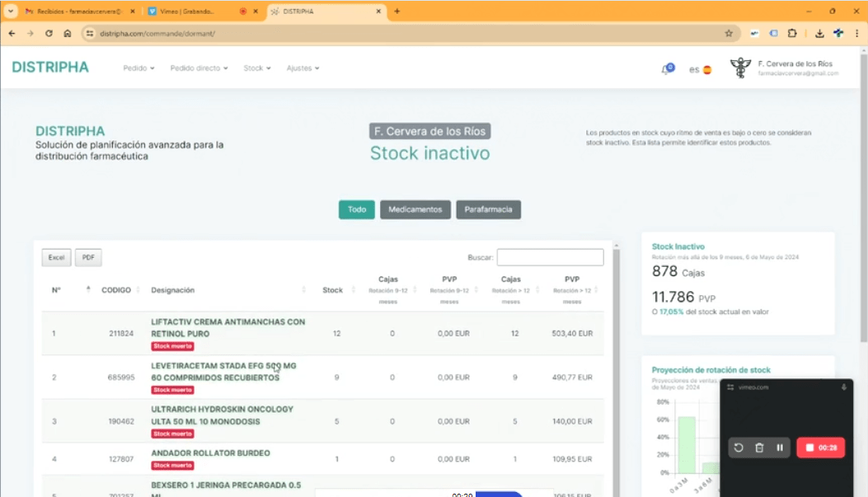Expand the Ajustes menu
The height and width of the screenshot is (497, 868).
tap(303, 68)
